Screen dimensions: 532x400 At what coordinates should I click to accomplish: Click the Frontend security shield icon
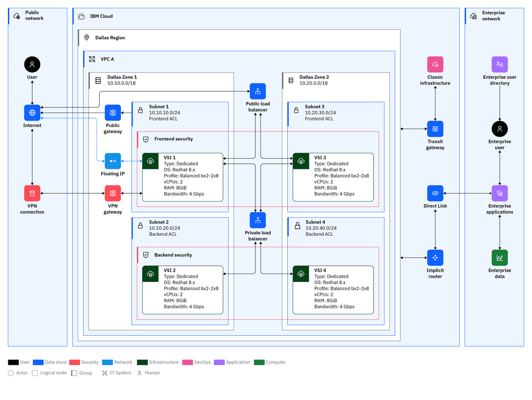146,139
